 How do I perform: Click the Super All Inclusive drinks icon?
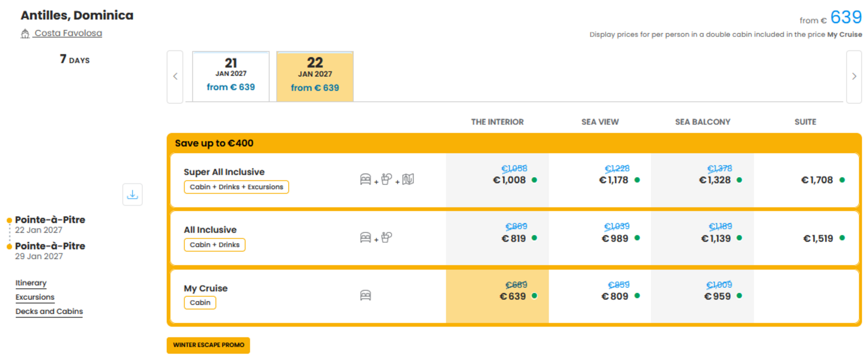coord(387,179)
